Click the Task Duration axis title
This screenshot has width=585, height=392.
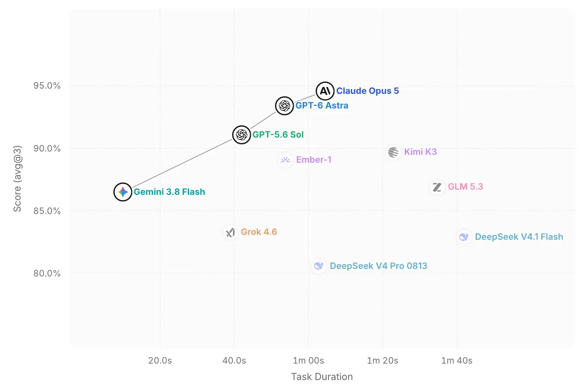click(322, 377)
